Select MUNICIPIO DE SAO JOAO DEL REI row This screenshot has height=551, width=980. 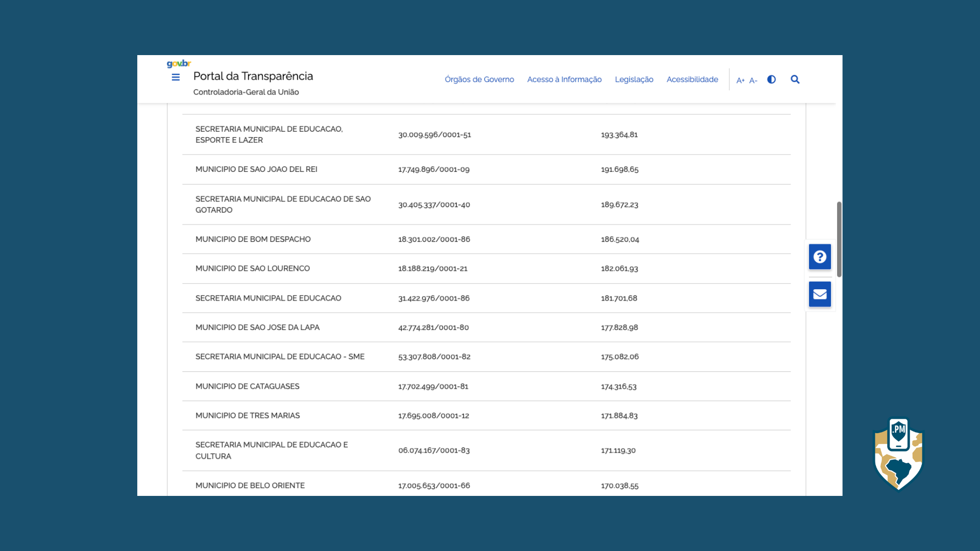coord(256,169)
